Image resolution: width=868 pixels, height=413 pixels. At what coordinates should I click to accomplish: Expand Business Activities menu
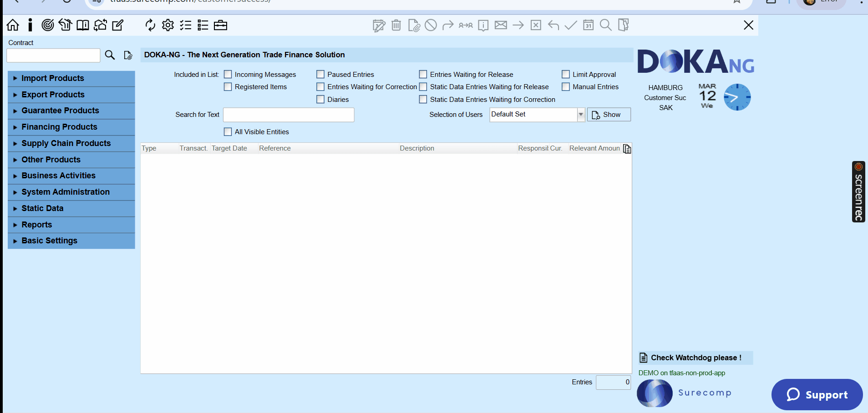pyautogui.click(x=71, y=176)
